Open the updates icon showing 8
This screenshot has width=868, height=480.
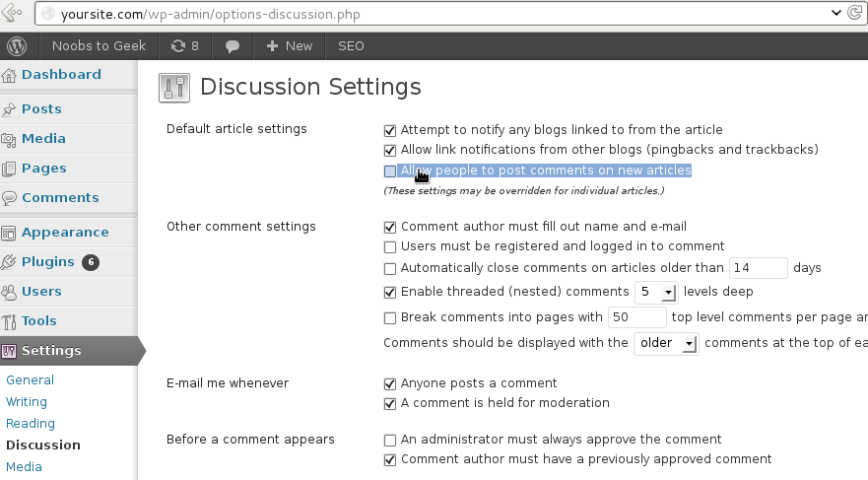click(185, 46)
